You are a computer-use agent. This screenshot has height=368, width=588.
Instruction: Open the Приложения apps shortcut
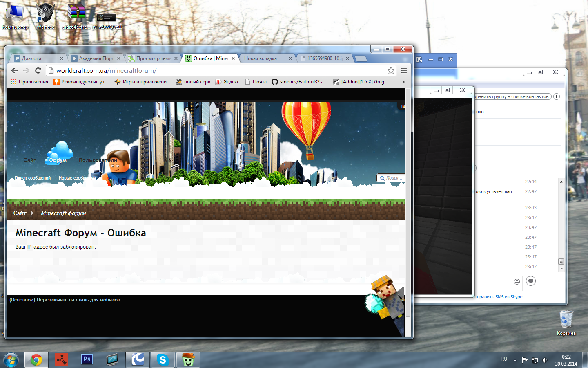click(29, 82)
